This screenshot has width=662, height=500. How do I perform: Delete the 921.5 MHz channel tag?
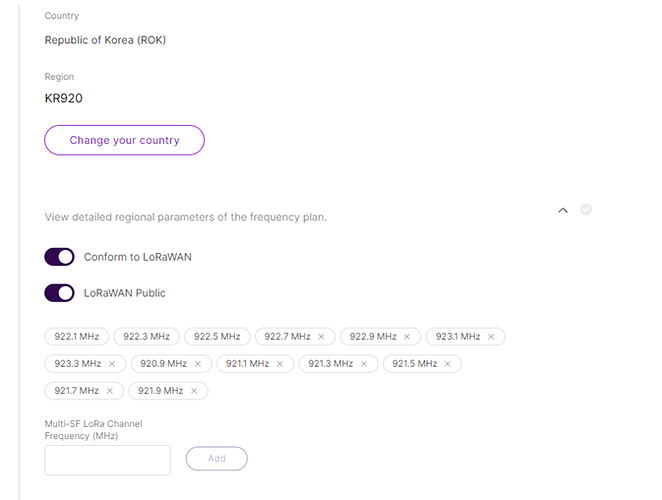click(448, 364)
